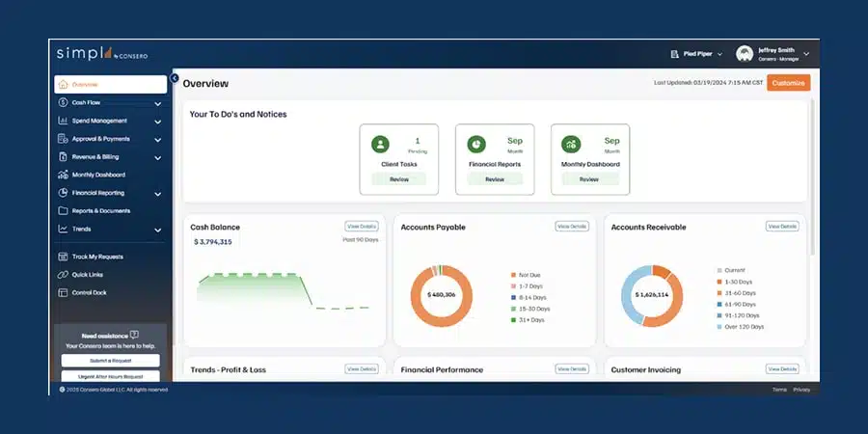Viewport: 868px width, 434px height.
Task: Click Review under Financial Reports
Action: click(x=495, y=179)
